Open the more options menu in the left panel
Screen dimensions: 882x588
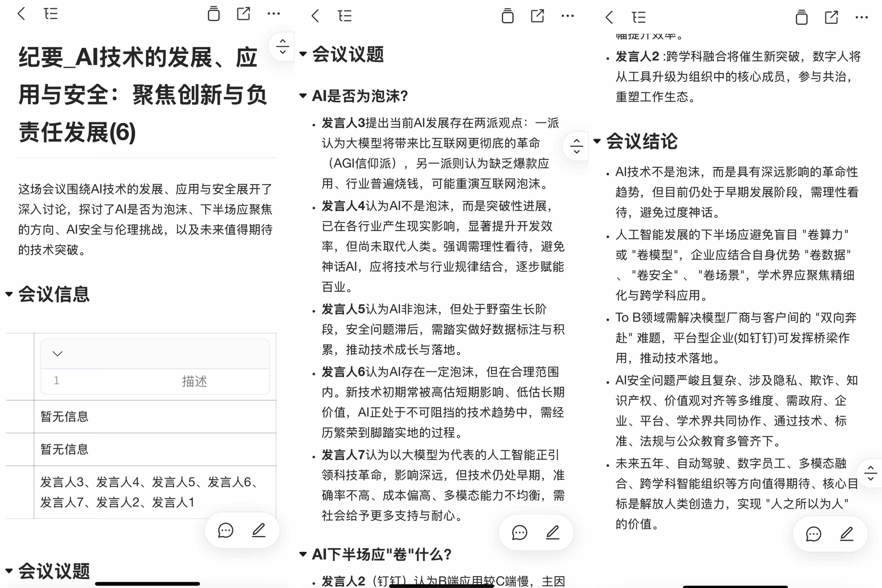273,14
